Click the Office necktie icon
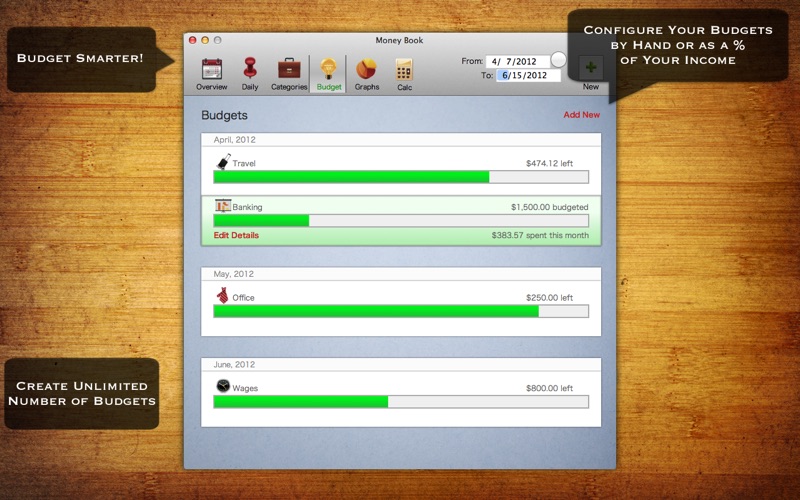This screenshot has height=500, width=800. (x=222, y=295)
